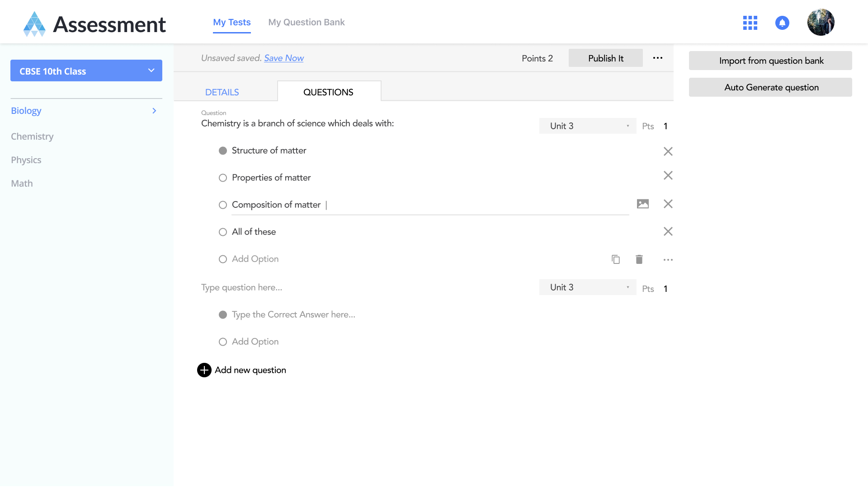Open the apps grid icon
This screenshot has height=488, width=868.
click(x=750, y=23)
